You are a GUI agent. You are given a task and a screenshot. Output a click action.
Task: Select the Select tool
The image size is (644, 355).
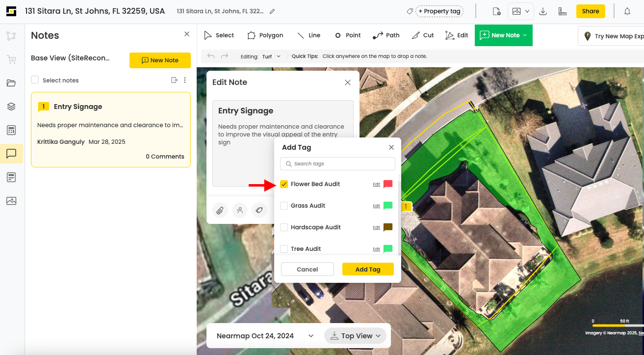point(219,35)
